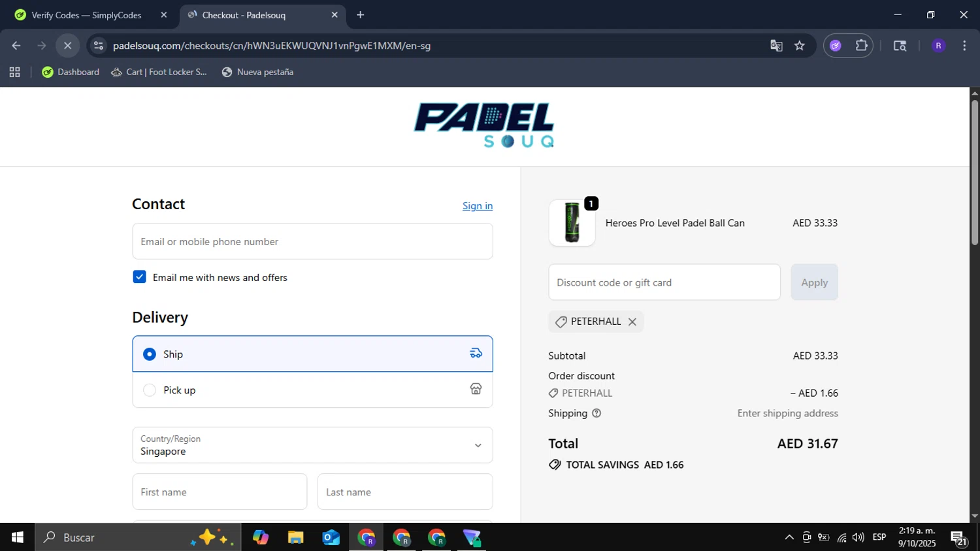Click the page vertical scrollbar
The height and width of the screenshot is (551, 980).
974,173
